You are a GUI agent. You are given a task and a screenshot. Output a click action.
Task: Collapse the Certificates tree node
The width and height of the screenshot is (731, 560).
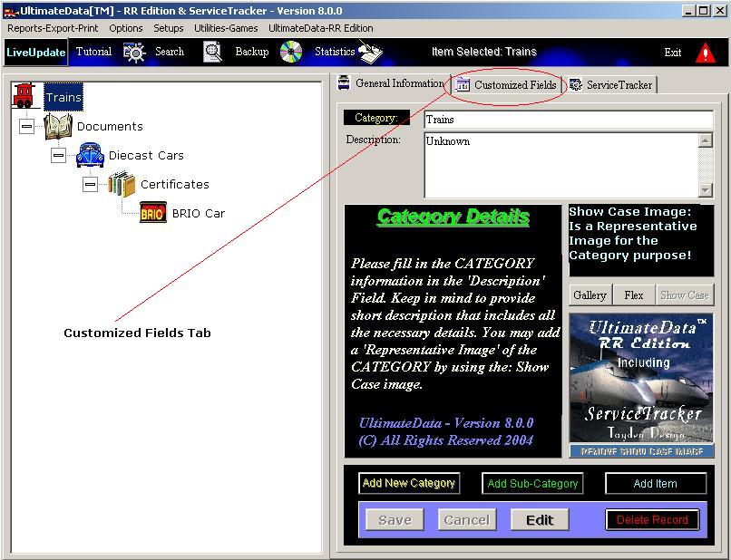pyautogui.click(x=90, y=185)
